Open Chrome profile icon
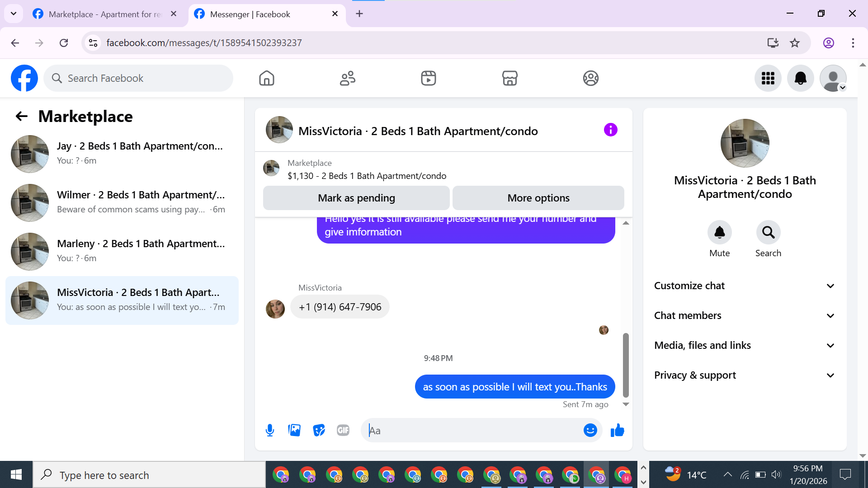 click(829, 43)
